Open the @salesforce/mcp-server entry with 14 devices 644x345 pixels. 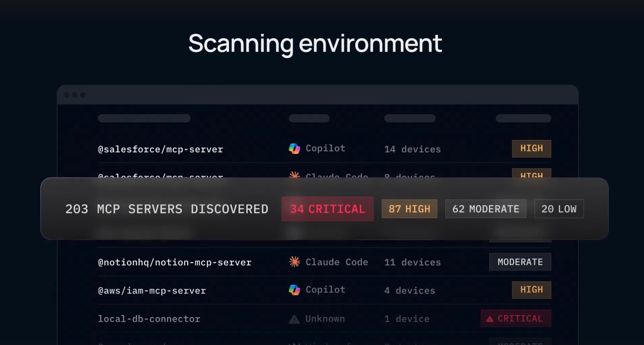click(160, 149)
